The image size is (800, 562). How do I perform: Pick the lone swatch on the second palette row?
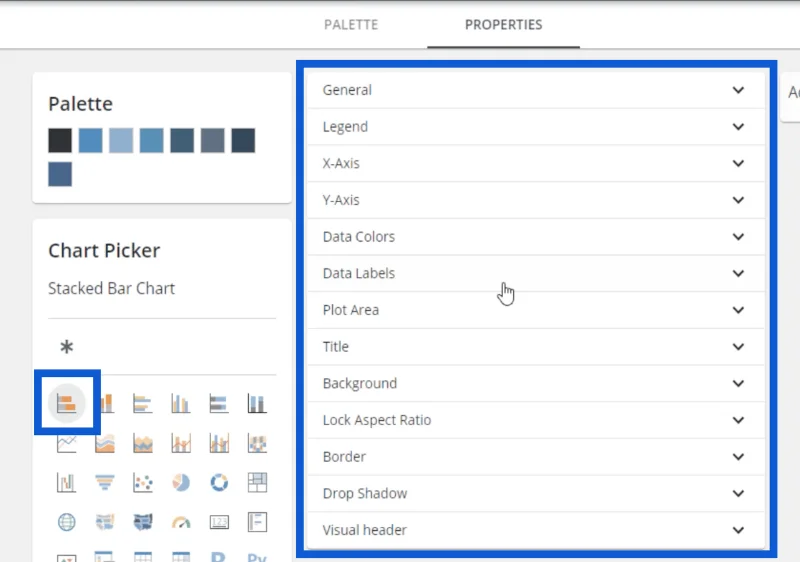click(x=60, y=174)
